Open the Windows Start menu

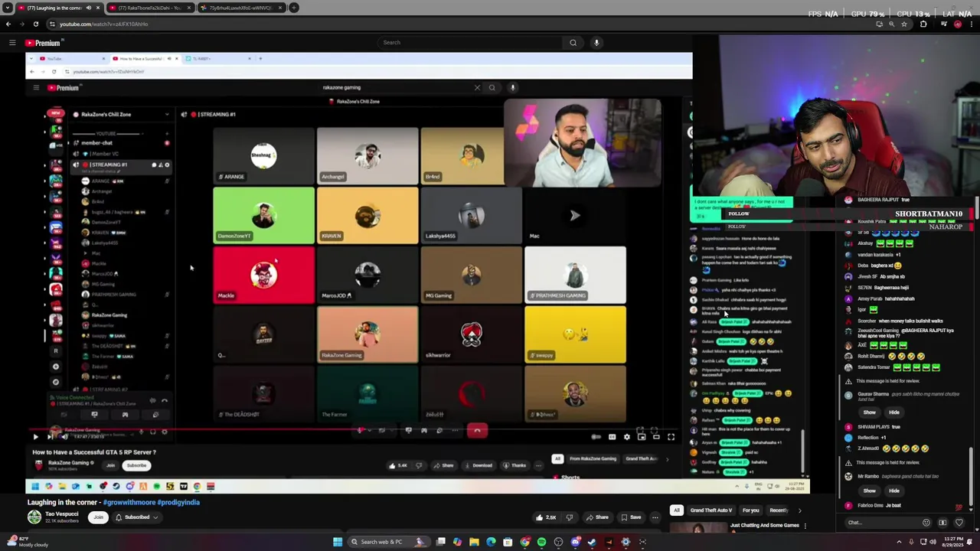click(338, 542)
